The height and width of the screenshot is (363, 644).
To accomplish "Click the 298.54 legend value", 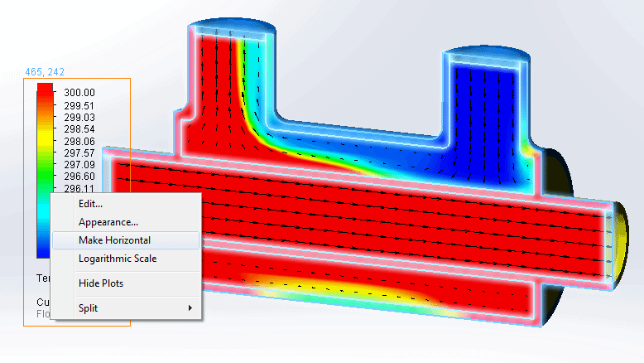I will click(79, 129).
